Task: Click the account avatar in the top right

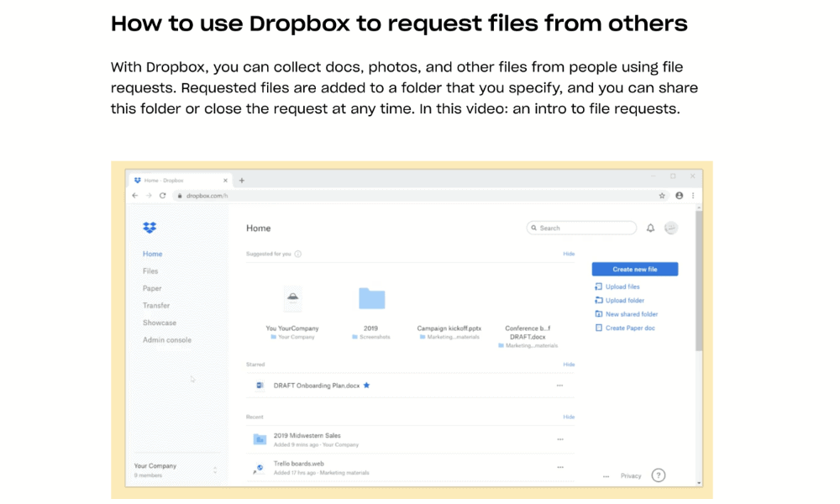Action: click(670, 227)
